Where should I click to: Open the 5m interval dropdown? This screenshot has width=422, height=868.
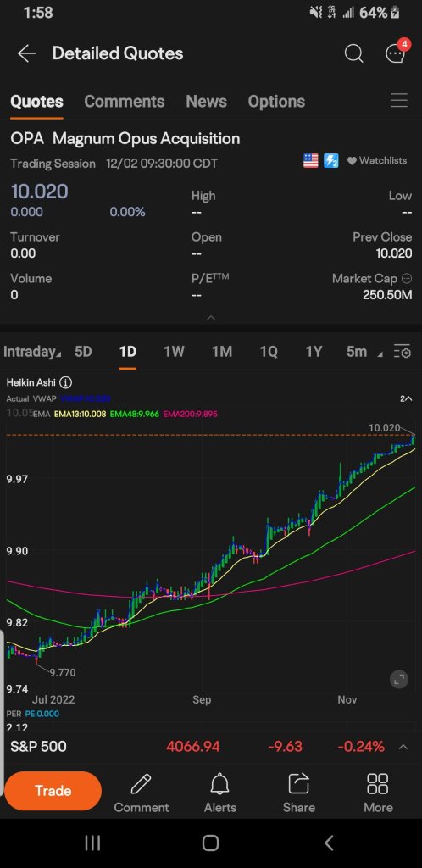pos(364,352)
